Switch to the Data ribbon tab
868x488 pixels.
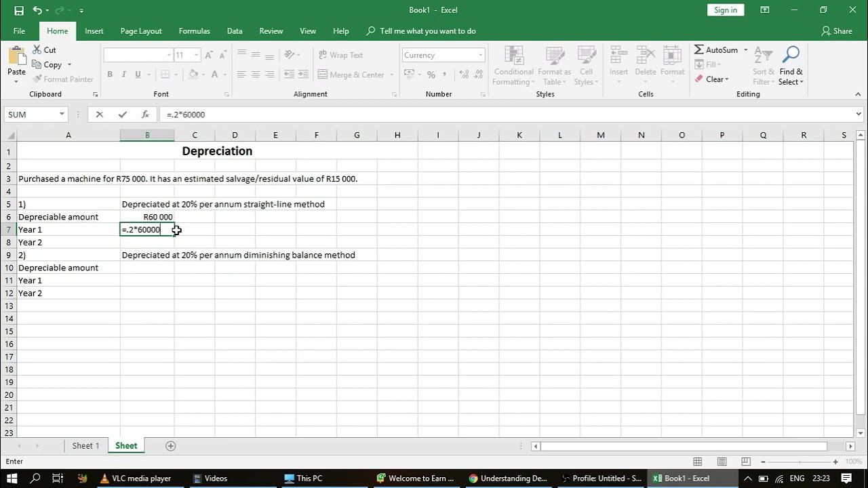pyautogui.click(x=235, y=31)
